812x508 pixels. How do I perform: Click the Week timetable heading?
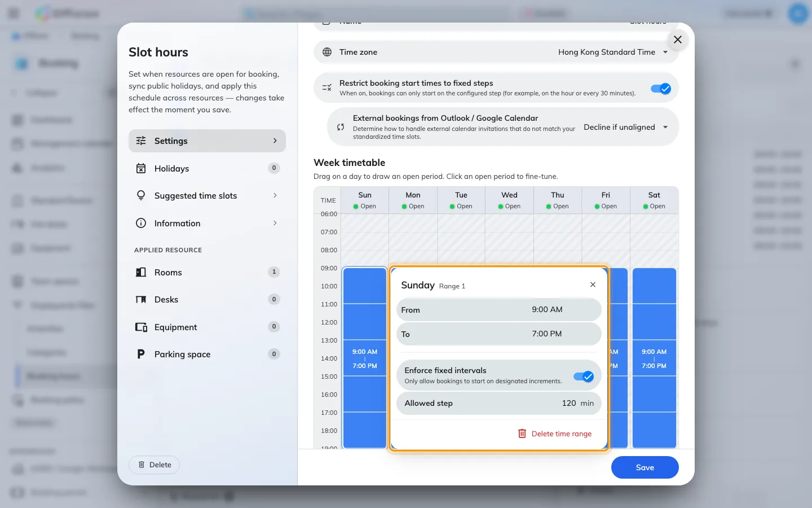(x=349, y=163)
